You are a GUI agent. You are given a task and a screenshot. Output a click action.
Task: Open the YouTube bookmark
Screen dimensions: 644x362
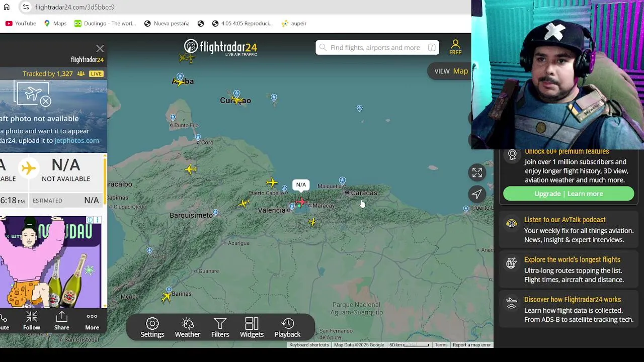point(21,23)
